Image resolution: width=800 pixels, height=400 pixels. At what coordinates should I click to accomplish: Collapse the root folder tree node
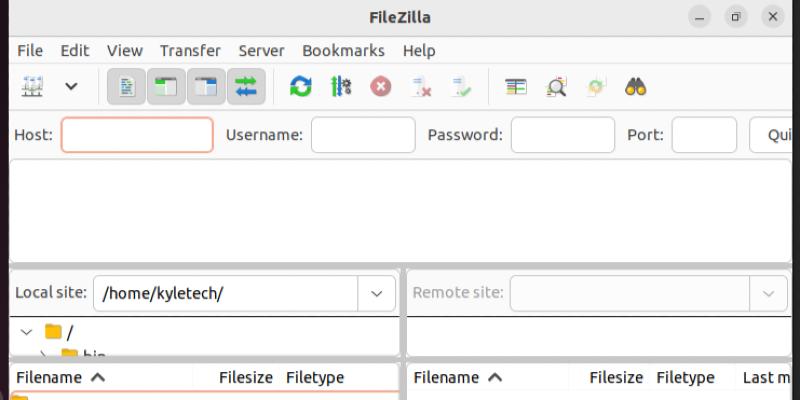[x=26, y=332]
